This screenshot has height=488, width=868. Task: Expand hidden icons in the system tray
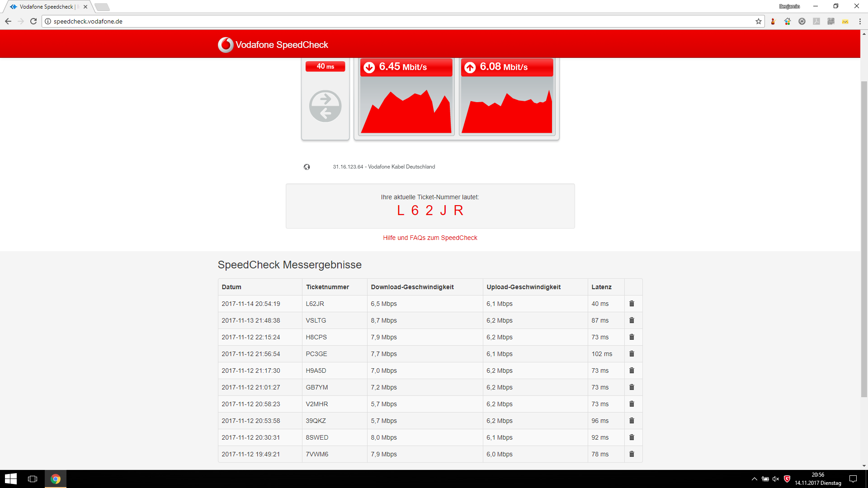pyautogui.click(x=754, y=479)
